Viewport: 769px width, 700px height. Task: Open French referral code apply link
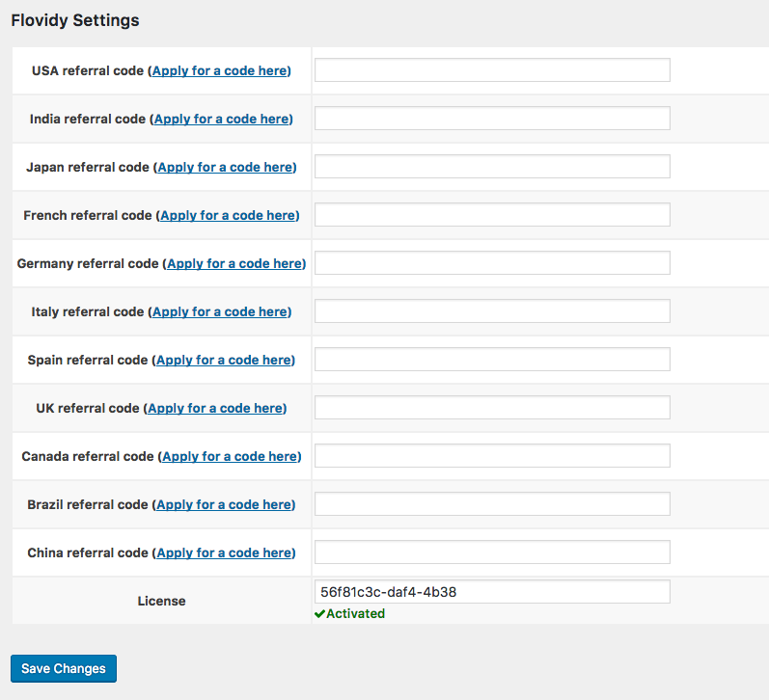(x=228, y=216)
